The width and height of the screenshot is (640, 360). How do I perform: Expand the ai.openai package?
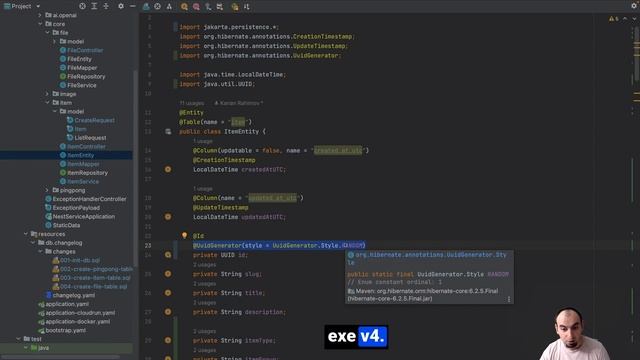[x=40, y=15]
